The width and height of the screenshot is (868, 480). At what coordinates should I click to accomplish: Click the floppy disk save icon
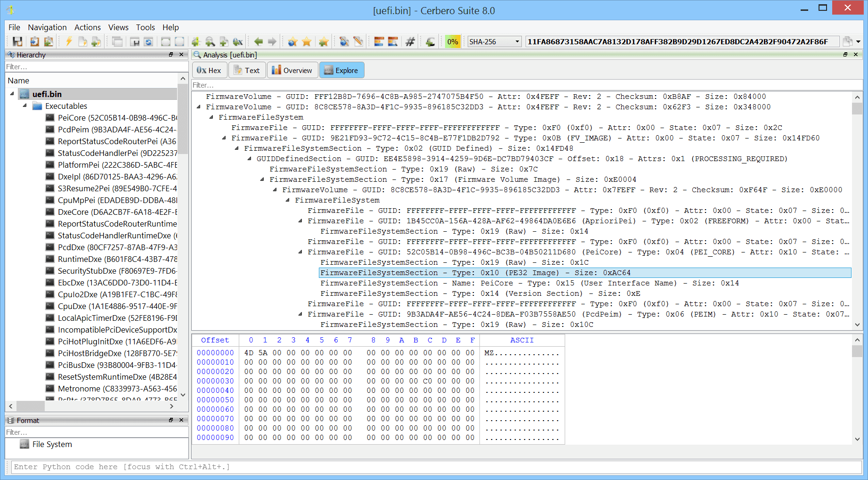(17, 41)
